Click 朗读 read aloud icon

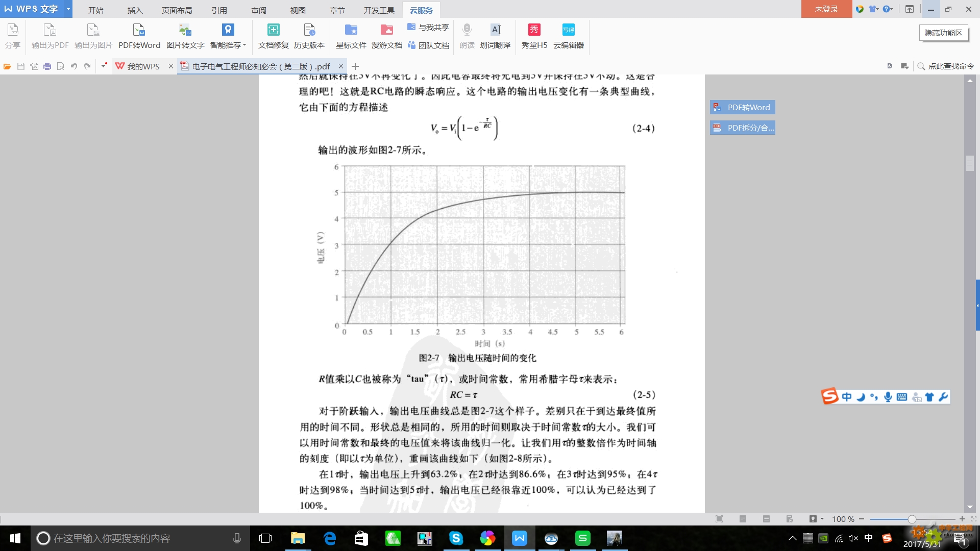(467, 36)
